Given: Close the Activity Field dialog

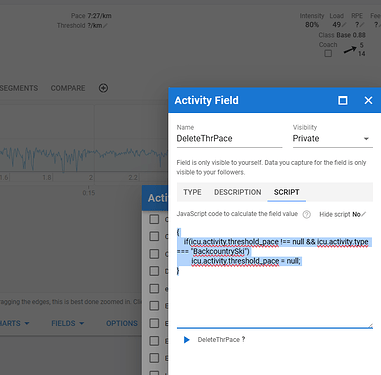Looking at the screenshot, I should click(x=368, y=100).
